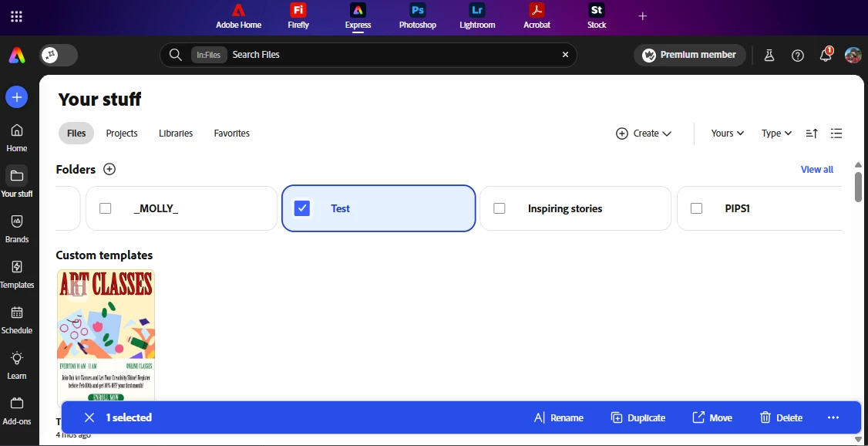This screenshot has height=446, width=868.
Task: Open the Yours filter dropdown
Action: [x=728, y=133]
